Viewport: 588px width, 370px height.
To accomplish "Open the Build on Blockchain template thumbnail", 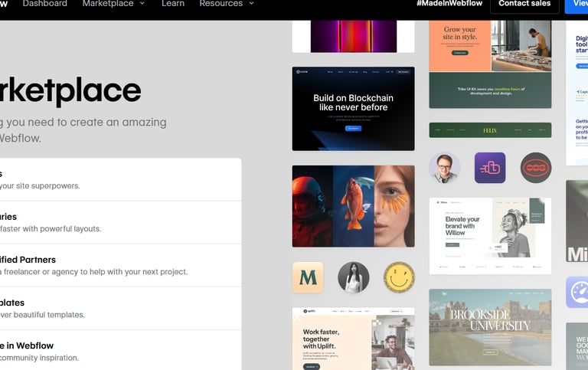I will [353, 109].
